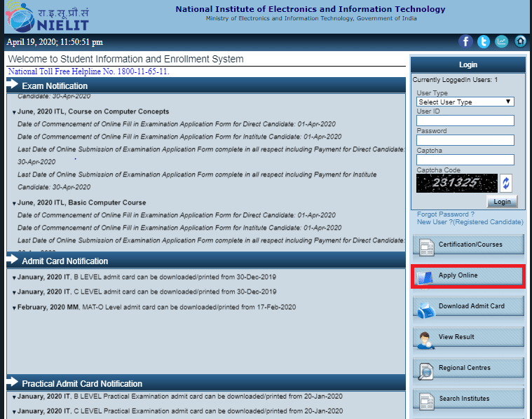This screenshot has width=532, height=419.
Task: Open Search Institutes menu button
Action: [468, 399]
